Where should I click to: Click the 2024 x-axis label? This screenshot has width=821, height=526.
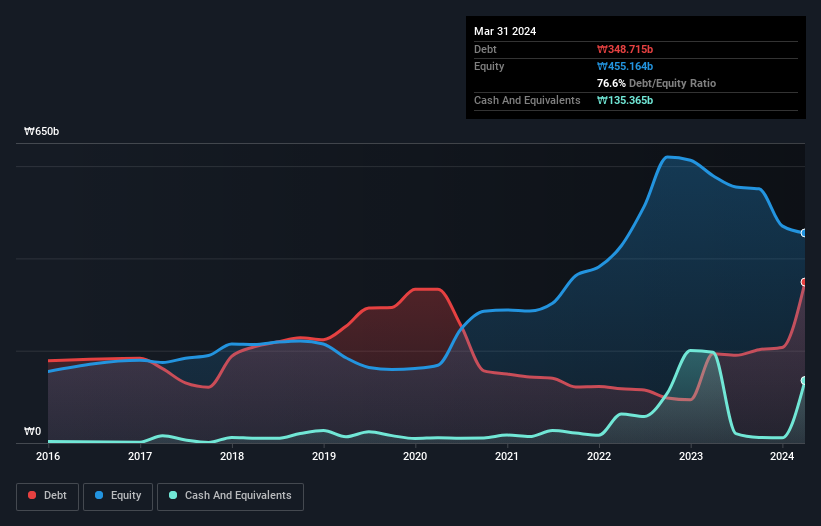782,456
